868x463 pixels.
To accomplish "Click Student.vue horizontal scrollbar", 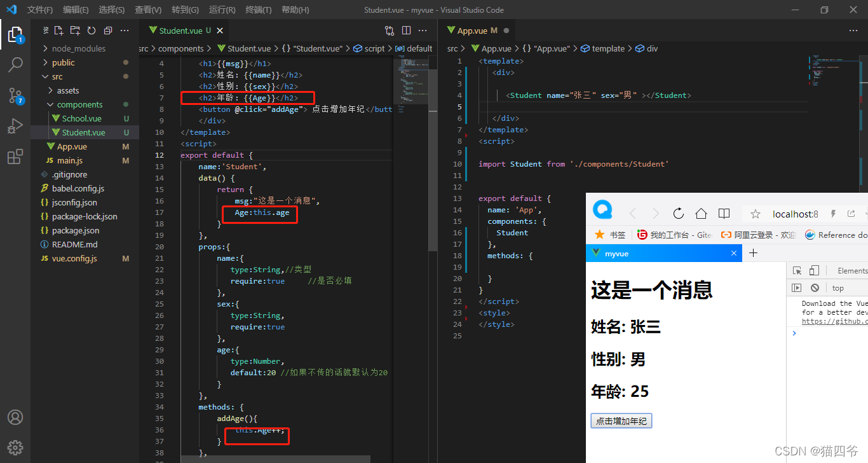I will point(276,459).
